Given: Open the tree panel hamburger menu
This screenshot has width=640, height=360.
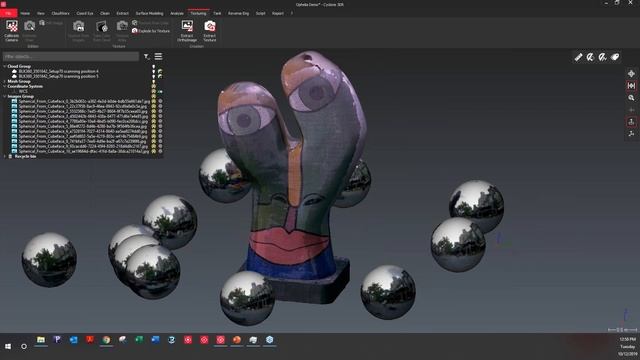Looking at the screenshot, I should [x=158, y=56].
